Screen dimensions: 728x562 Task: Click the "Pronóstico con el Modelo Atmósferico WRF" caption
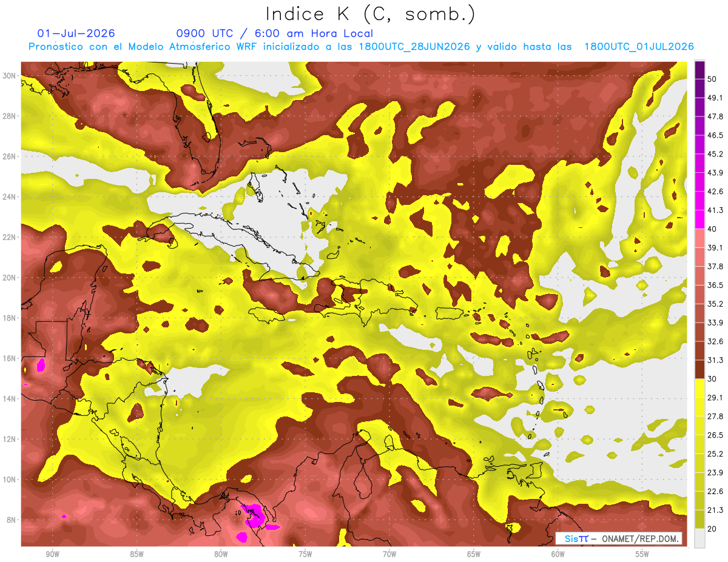click(144, 47)
